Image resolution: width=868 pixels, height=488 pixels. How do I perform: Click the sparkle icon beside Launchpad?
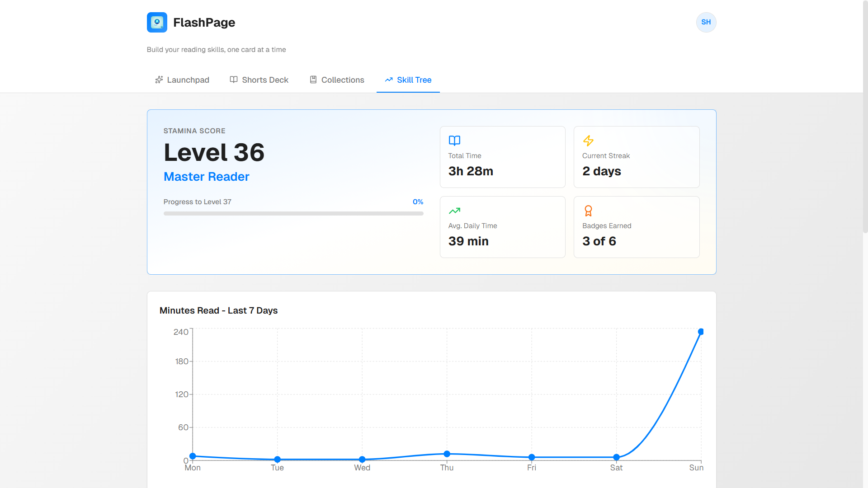coord(159,80)
